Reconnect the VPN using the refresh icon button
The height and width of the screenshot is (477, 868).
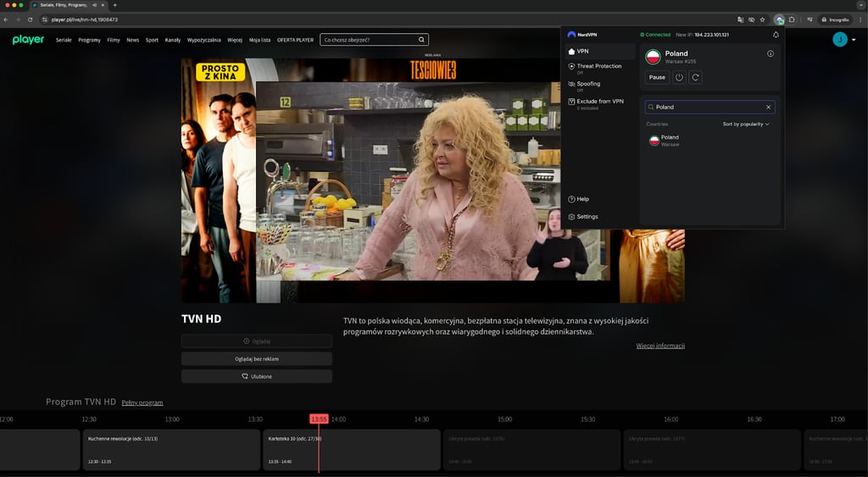pyautogui.click(x=695, y=77)
